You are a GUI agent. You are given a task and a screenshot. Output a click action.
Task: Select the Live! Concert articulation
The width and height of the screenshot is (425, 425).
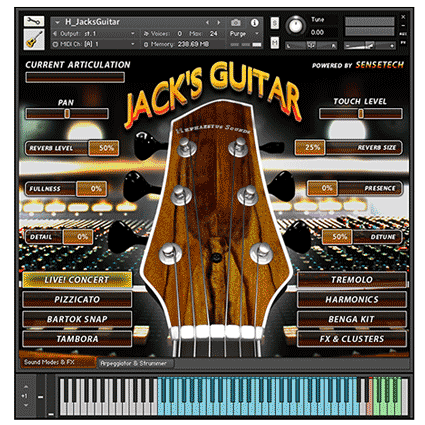point(77,280)
